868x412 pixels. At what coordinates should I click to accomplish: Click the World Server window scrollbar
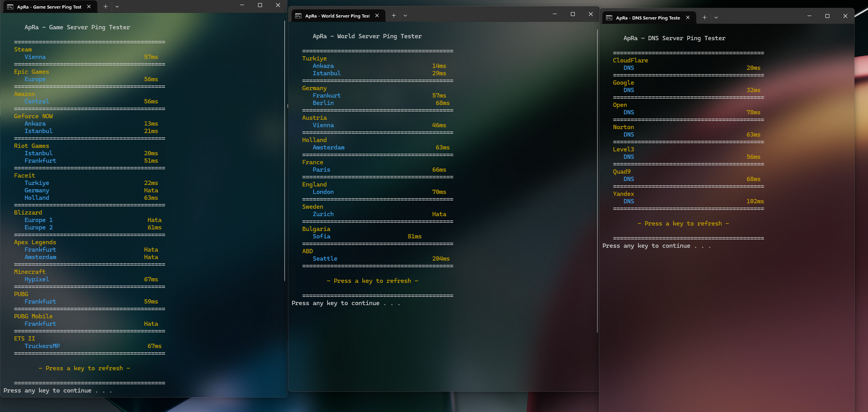(597, 181)
